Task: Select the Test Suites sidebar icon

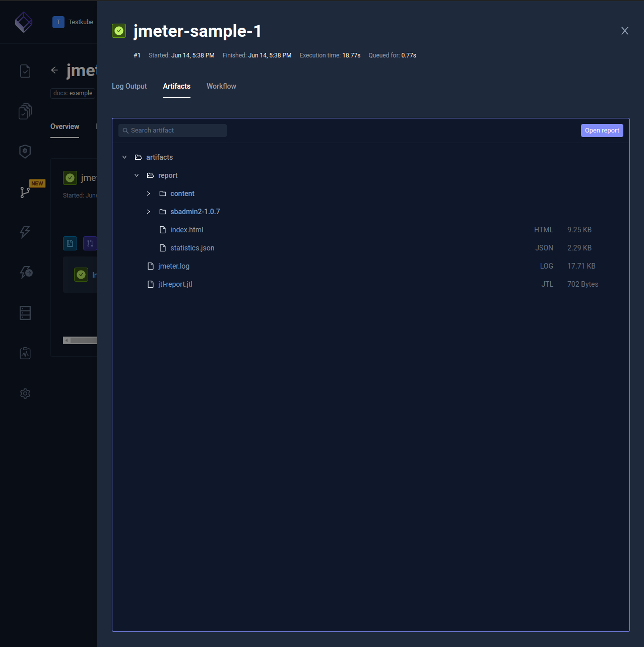Action: (25, 111)
